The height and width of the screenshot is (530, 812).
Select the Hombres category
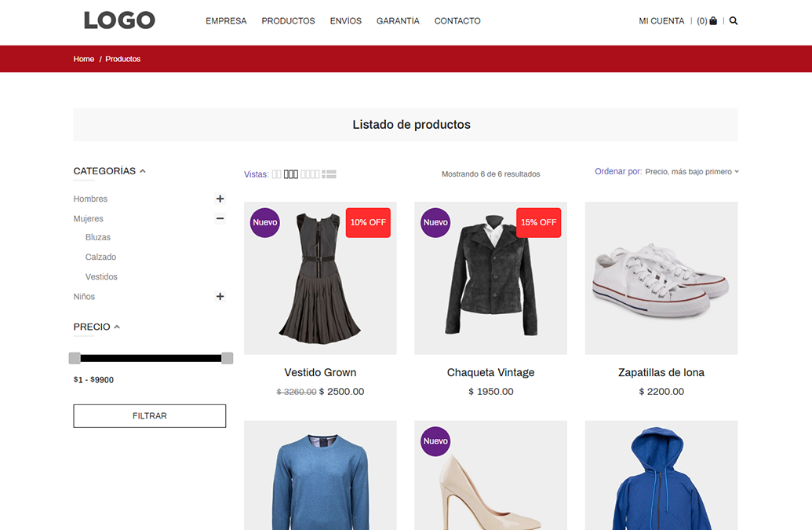point(91,199)
